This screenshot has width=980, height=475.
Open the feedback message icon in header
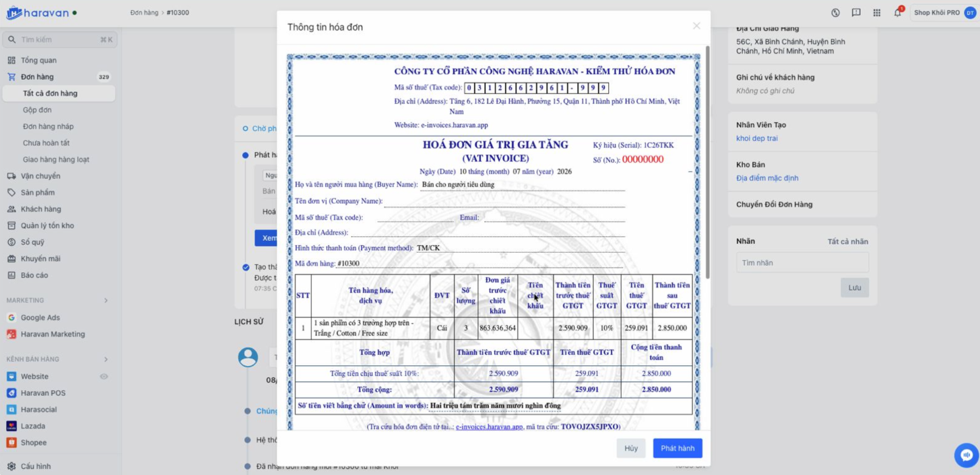click(856, 13)
